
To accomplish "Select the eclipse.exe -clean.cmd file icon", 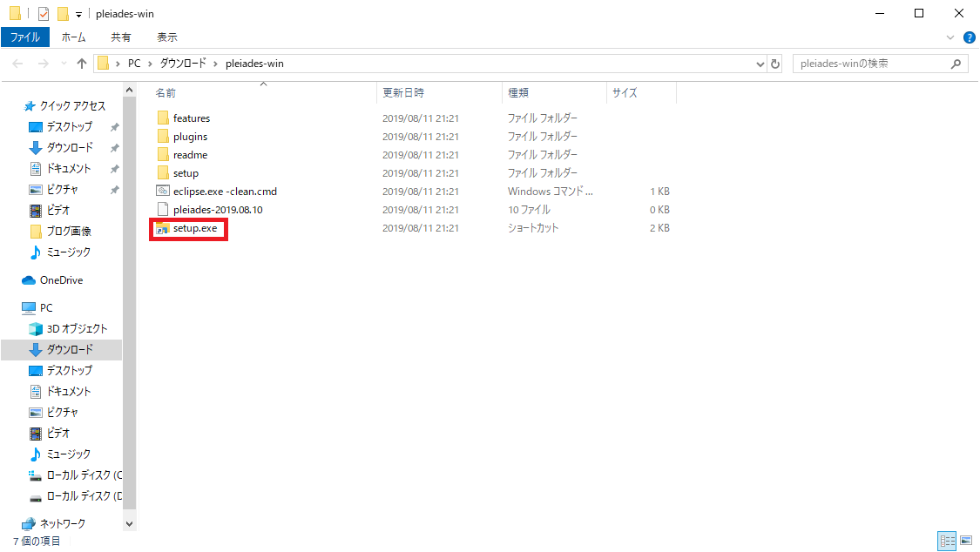I will [163, 191].
